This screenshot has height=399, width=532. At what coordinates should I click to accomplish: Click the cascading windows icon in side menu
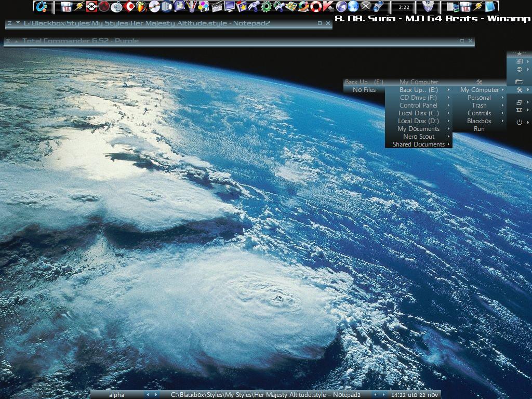click(x=519, y=102)
